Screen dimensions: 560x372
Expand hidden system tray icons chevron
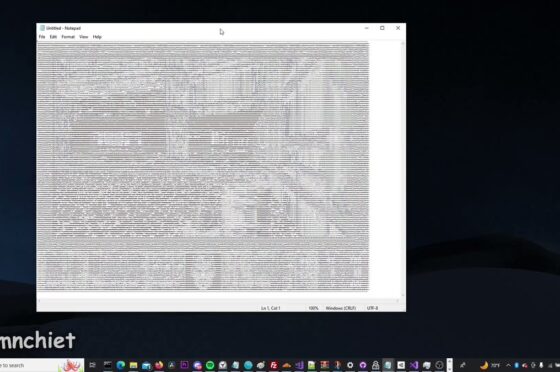(508, 365)
